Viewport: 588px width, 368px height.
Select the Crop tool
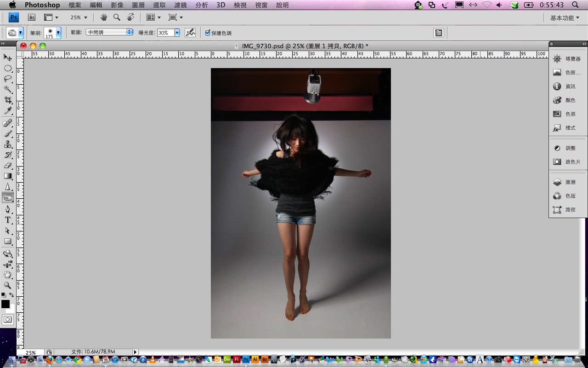[8, 100]
